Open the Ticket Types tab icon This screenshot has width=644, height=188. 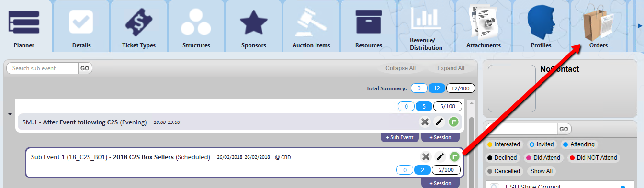click(139, 22)
